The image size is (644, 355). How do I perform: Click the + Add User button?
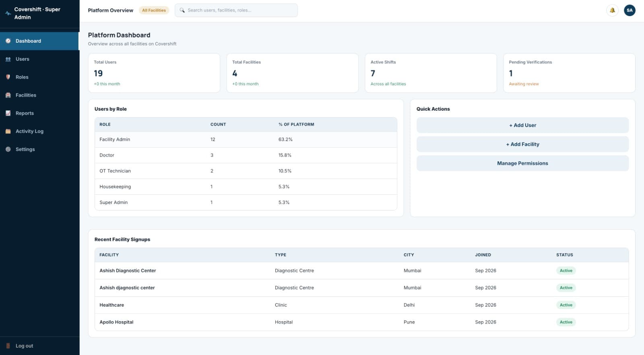(x=522, y=125)
